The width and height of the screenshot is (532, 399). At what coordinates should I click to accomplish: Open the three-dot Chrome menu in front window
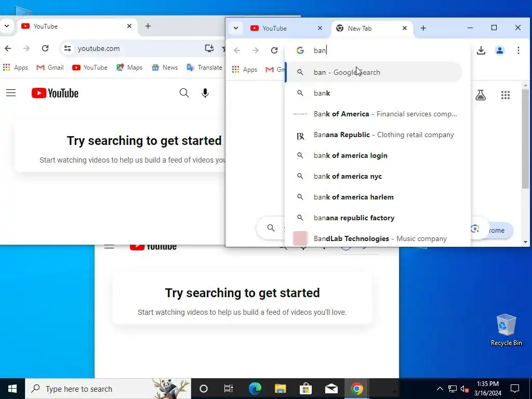tap(518, 50)
